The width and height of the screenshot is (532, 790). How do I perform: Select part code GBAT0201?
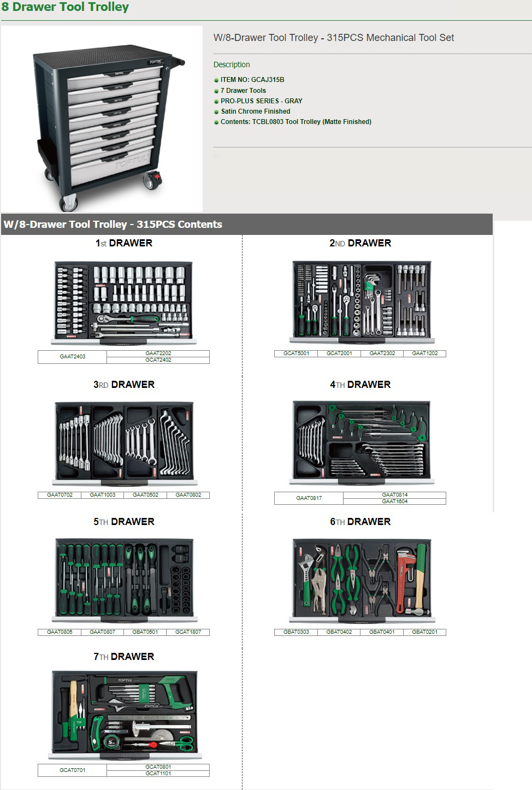pos(425,632)
